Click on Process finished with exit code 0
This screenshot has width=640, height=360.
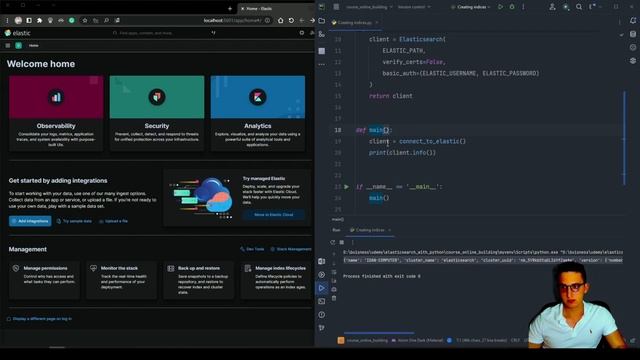coord(381,276)
